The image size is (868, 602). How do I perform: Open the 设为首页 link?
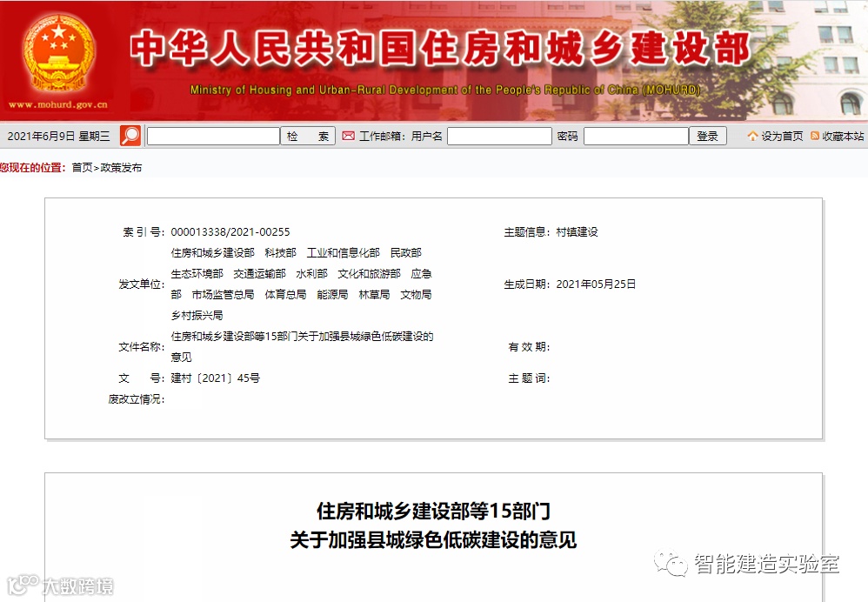pos(782,137)
